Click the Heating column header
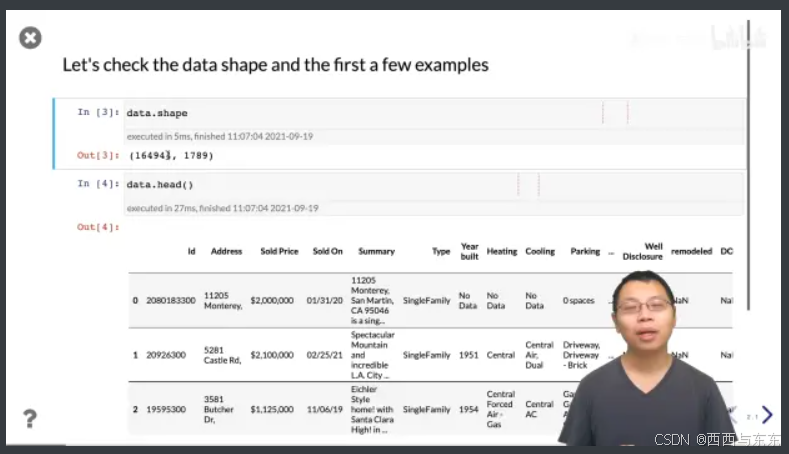Viewport: 789px width, 454px height. tap(502, 251)
